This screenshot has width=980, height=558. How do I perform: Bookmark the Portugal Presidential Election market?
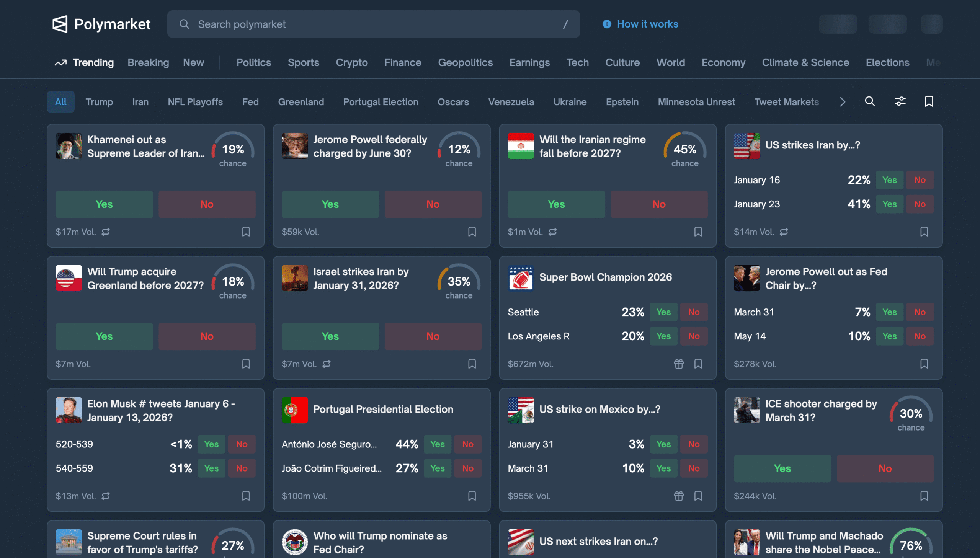(x=472, y=496)
